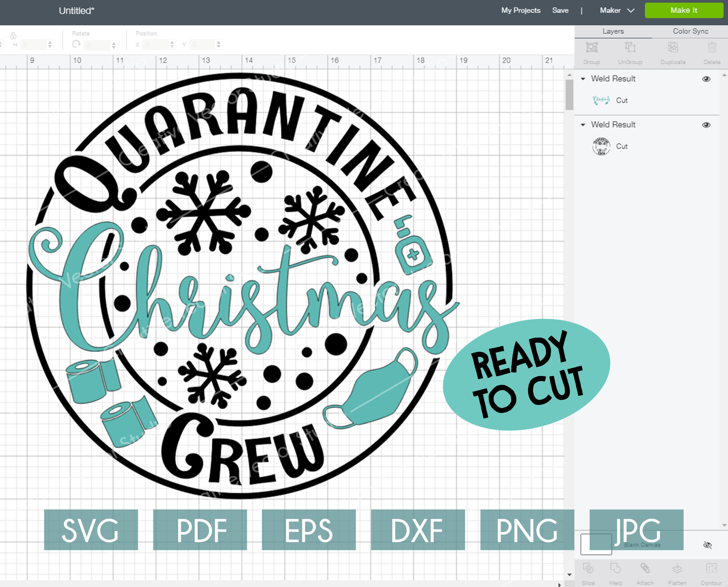Click the UnGroup icon
The width and height of the screenshot is (728, 587).
coord(630,48)
